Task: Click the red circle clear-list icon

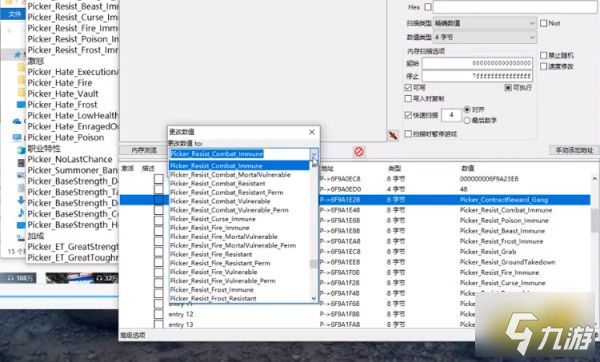Action: [x=359, y=152]
